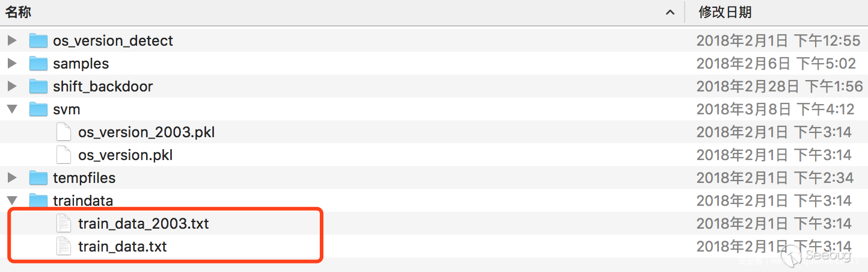Click the os_version_2003.pkl file icon

pos(63,132)
